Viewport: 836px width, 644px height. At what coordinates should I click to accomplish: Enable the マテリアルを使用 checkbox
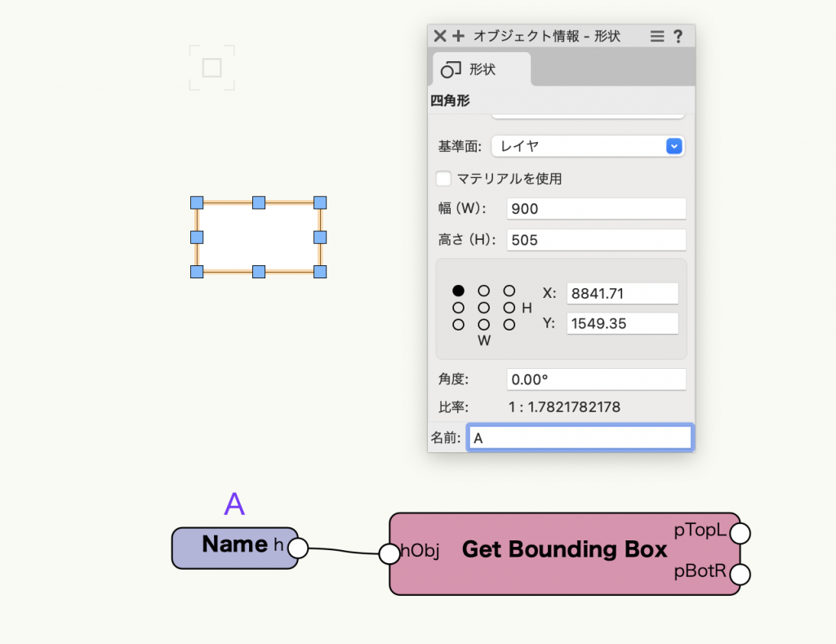coord(443,179)
